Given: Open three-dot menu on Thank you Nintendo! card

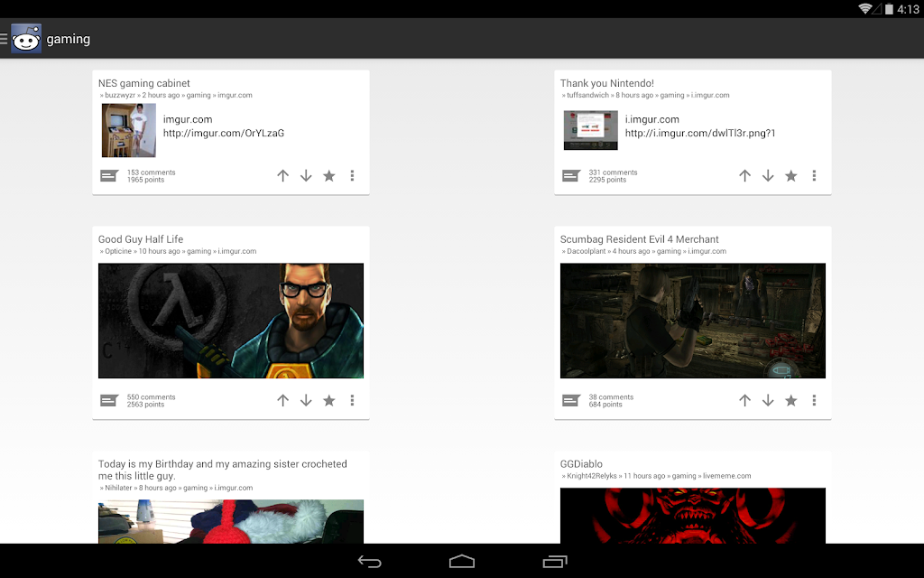Looking at the screenshot, I should point(815,176).
